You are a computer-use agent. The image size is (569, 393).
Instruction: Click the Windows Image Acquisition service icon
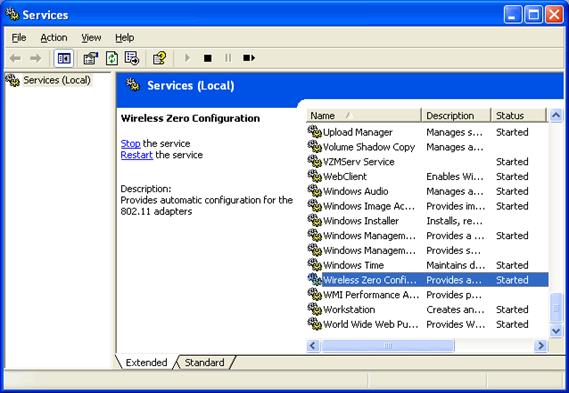(315, 206)
